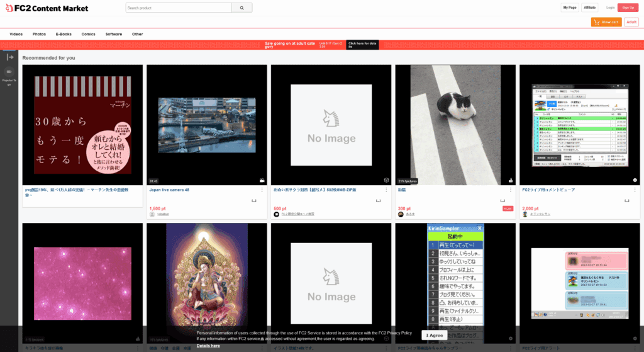Open the Comics category
The height and width of the screenshot is (352, 644).
tap(88, 34)
